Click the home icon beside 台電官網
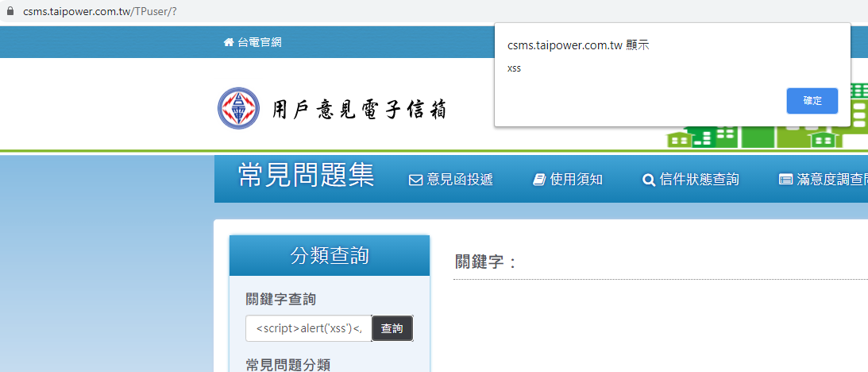Image resolution: width=868 pixels, height=372 pixels. [228, 42]
